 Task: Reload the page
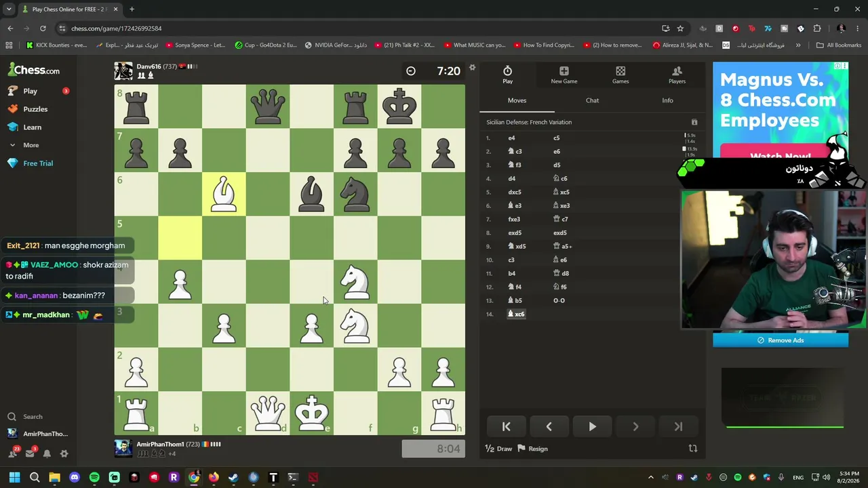click(x=43, y=28)
